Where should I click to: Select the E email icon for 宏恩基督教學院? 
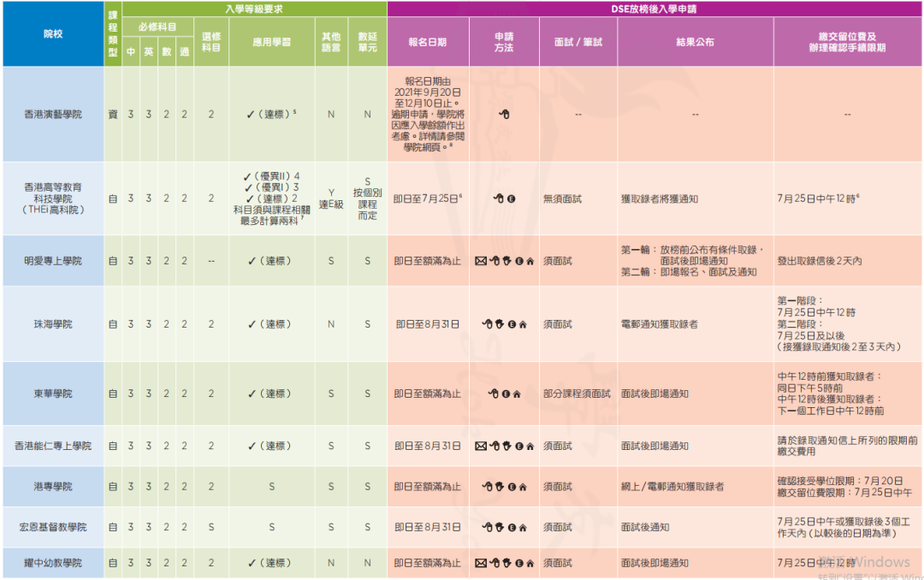pyautogui.click(x=512, y=528)
